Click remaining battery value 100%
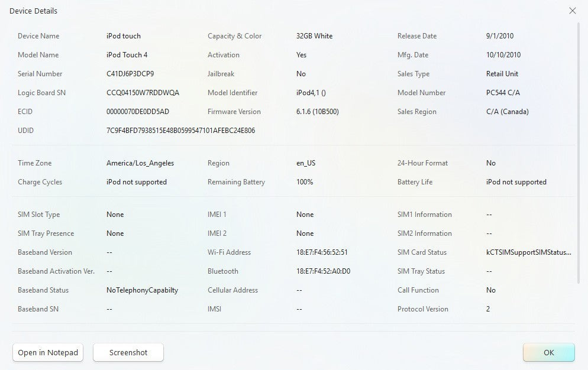The image size is (588, 370). coord(305,182)
